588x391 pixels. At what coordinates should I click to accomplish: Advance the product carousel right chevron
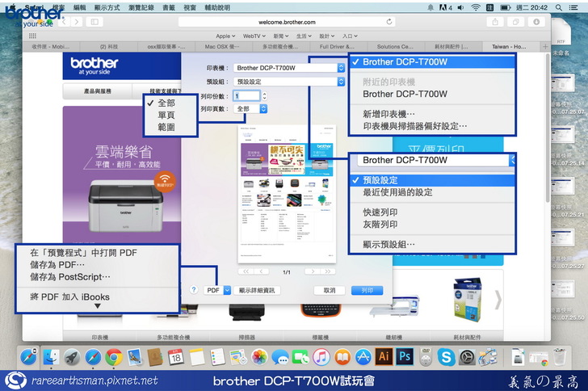pos(498,300)
